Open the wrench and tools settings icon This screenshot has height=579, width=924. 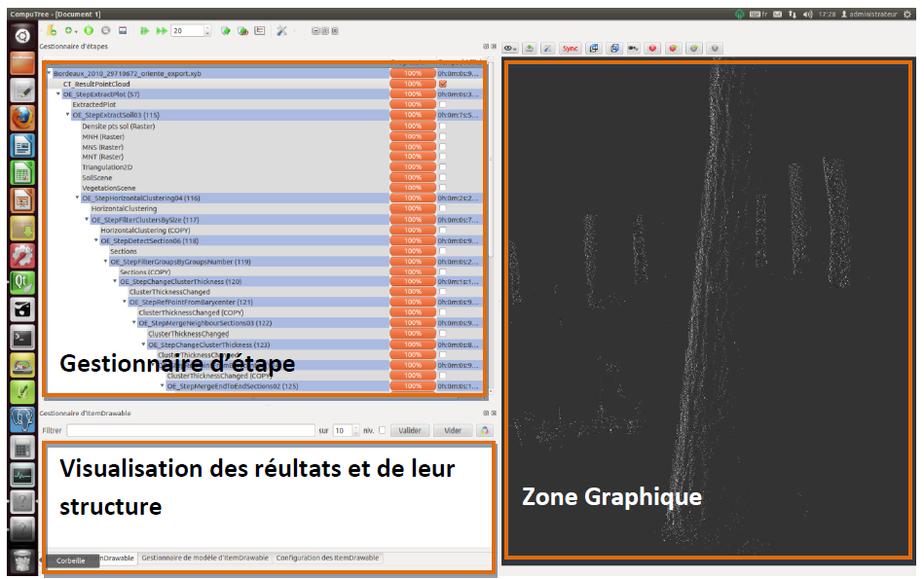pyautogui.click(x=282, y=31)
